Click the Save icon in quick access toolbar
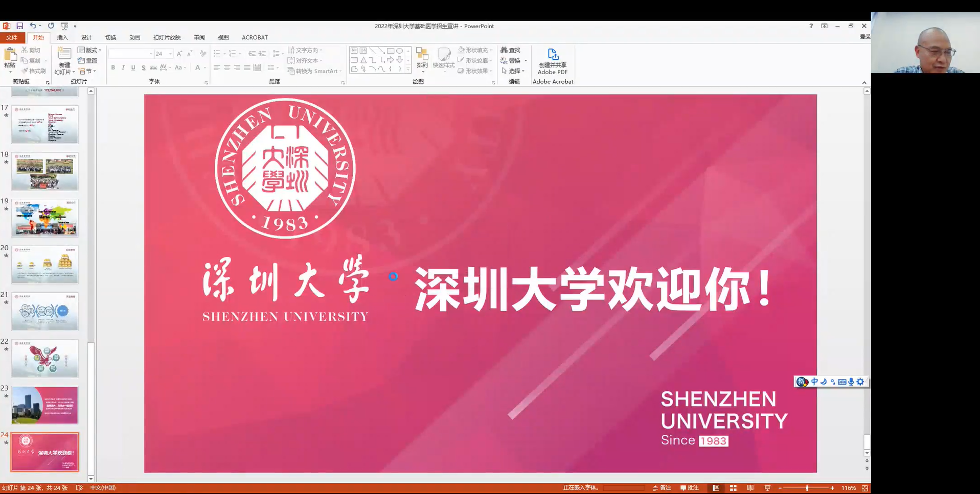Screen dimensions: 980x494 coord(19,26)
